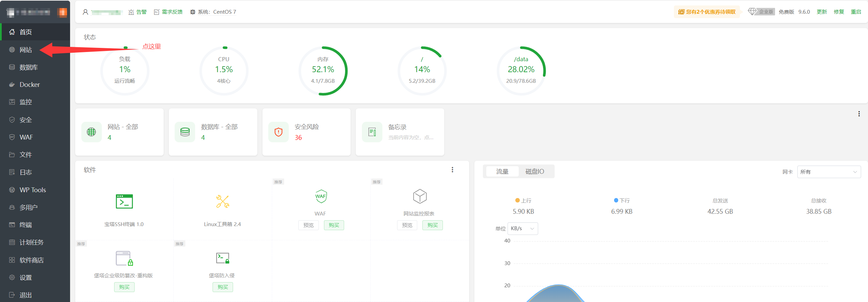
Task: Open the overview cards three-dot menu
Action: [x=859, y=114]
